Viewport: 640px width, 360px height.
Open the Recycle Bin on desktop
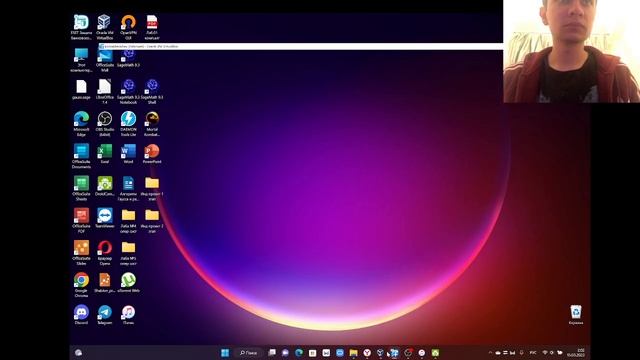coord(576,315)
